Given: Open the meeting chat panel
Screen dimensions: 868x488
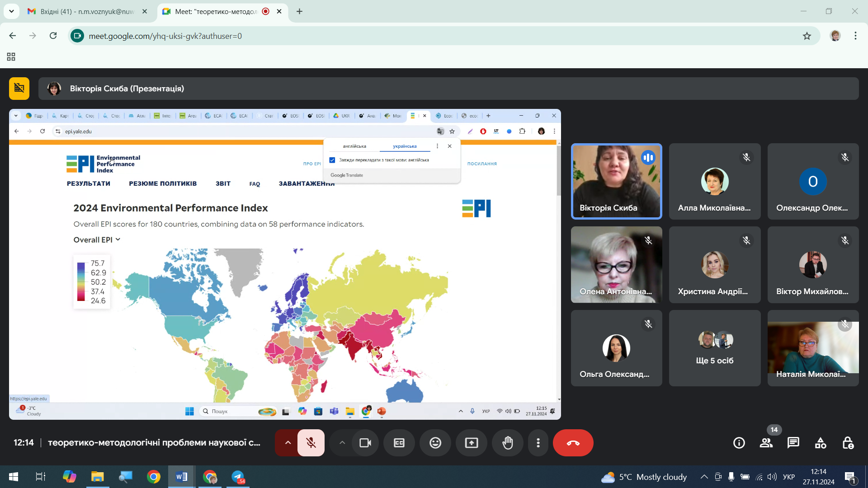Looking at the screenshot, I should point(793,443).
